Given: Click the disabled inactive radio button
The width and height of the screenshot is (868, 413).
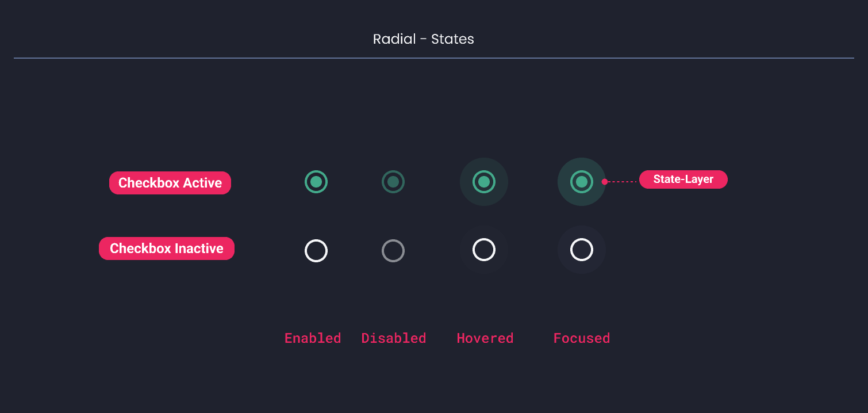Looking at the screenshot, I should [x=393, y=250].
